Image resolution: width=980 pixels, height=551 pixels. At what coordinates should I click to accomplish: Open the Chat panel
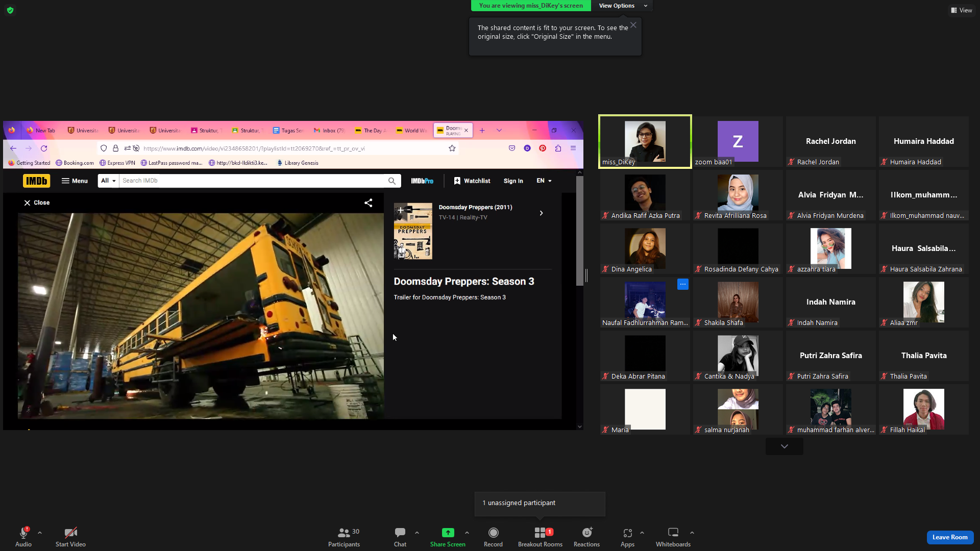pos(400,537)
